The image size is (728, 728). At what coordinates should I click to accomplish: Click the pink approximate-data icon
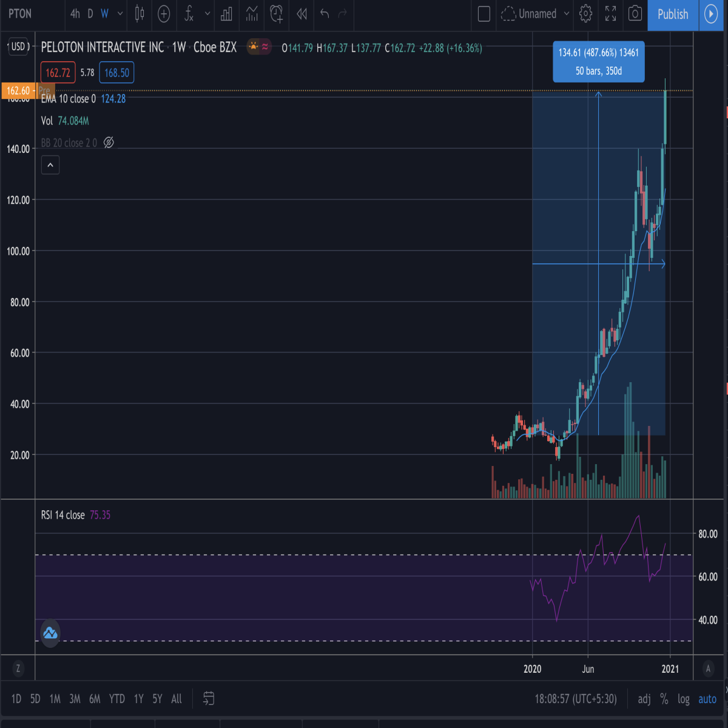point(265,47)
